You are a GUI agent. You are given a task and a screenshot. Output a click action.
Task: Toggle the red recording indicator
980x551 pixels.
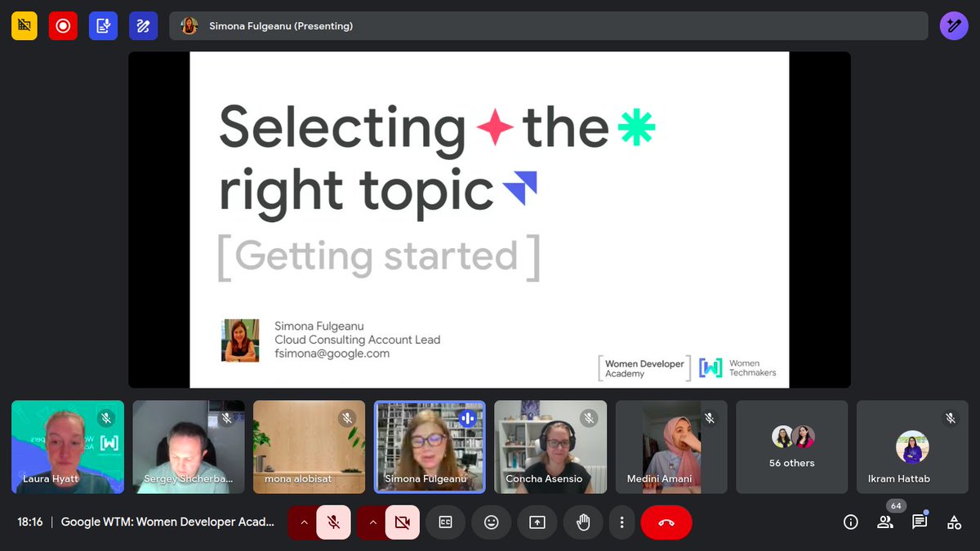[x=63, y=25]
